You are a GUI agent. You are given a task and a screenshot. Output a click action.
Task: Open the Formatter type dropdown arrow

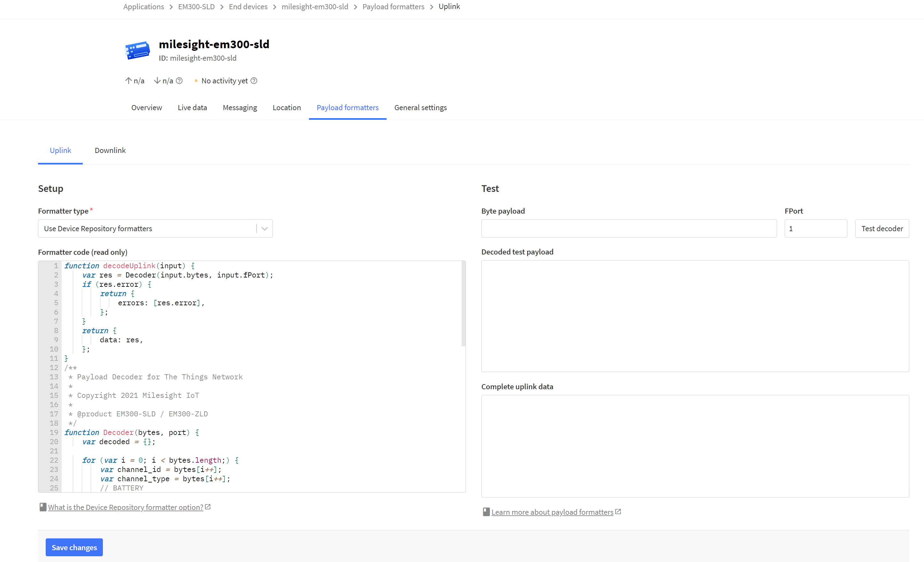click(x=264, y=229)
